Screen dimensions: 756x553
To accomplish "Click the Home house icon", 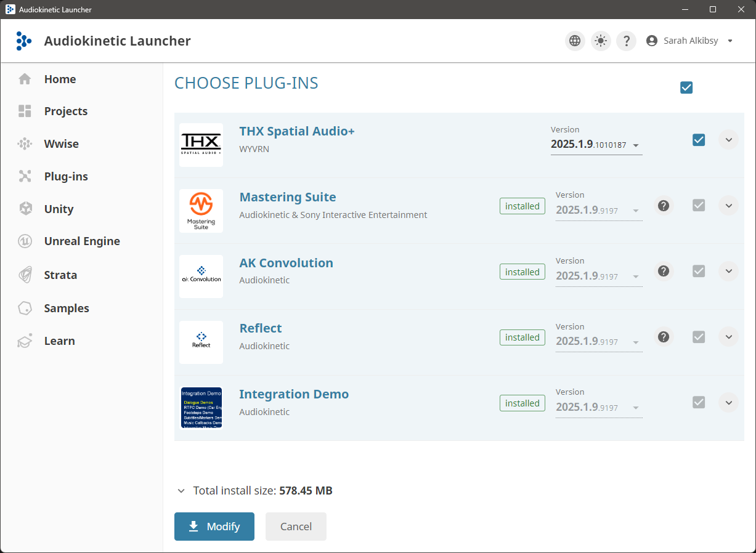I will (25, 79).
